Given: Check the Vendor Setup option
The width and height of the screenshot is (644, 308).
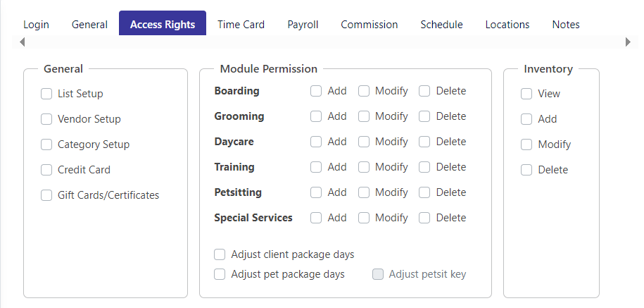Looking at the screenshot, I should (46, 119).
